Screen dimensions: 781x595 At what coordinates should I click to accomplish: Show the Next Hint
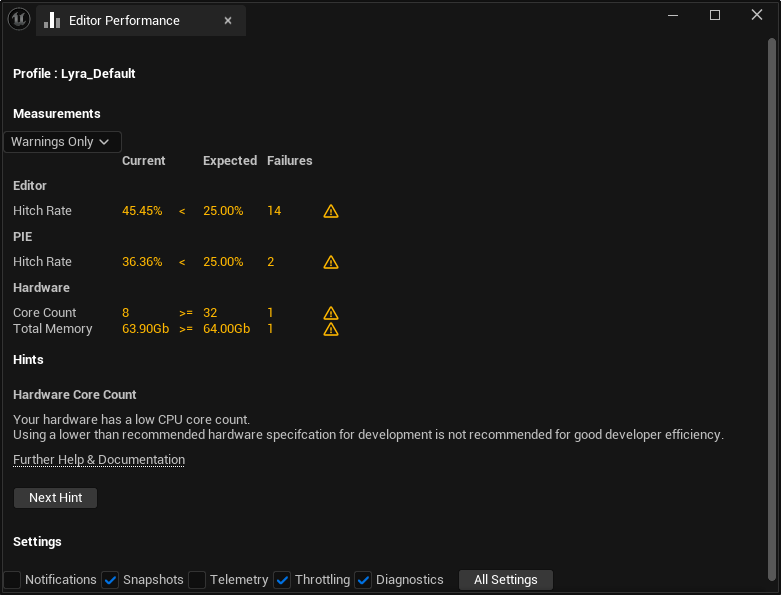click(55, 498)
